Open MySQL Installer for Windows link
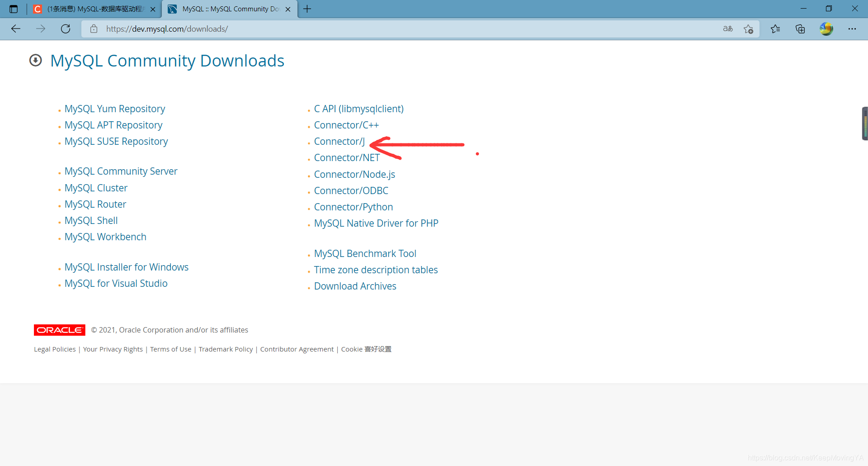Image resolution: width=868 pixels, height=466 pixels. (127, 267)
